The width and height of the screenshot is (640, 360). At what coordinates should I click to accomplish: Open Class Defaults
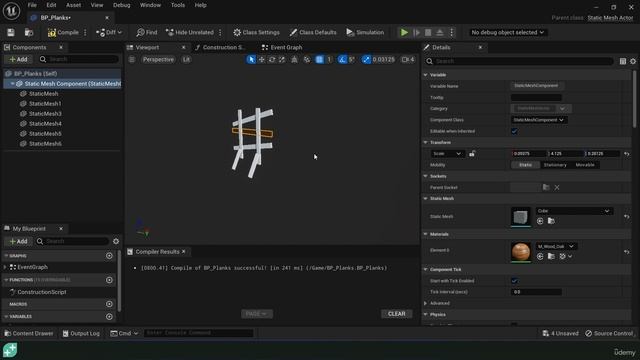[313, 33]
